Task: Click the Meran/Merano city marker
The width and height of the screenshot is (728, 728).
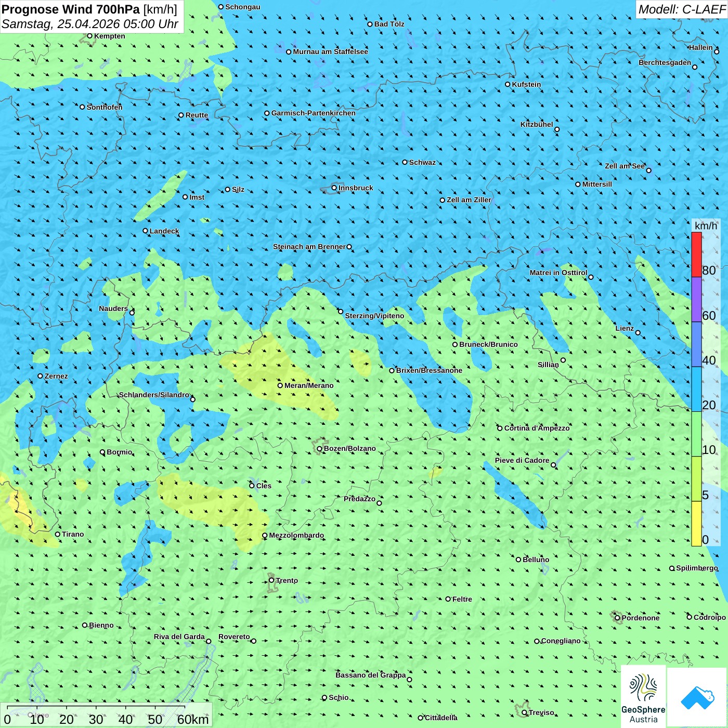Action: 280,385
